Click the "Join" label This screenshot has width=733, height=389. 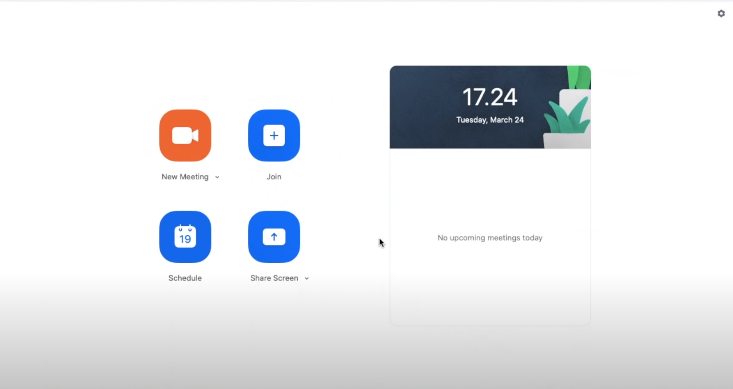(274, 177)
